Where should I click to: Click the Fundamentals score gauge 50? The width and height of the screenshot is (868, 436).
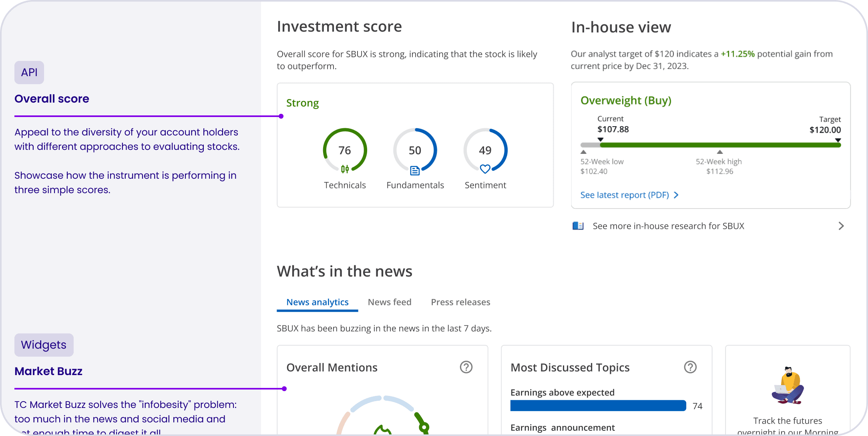pyautogui.click(x=415, y=150)
